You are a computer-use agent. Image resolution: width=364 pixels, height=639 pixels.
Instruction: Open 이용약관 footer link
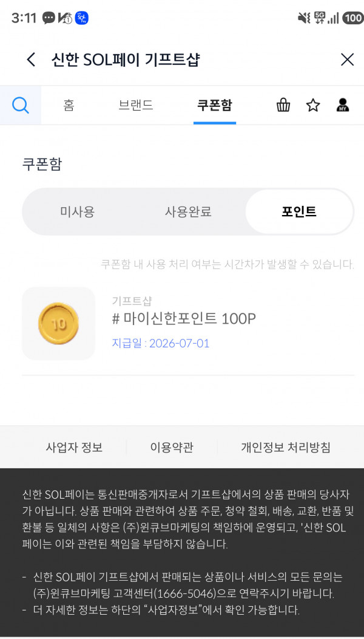(172, 448)
